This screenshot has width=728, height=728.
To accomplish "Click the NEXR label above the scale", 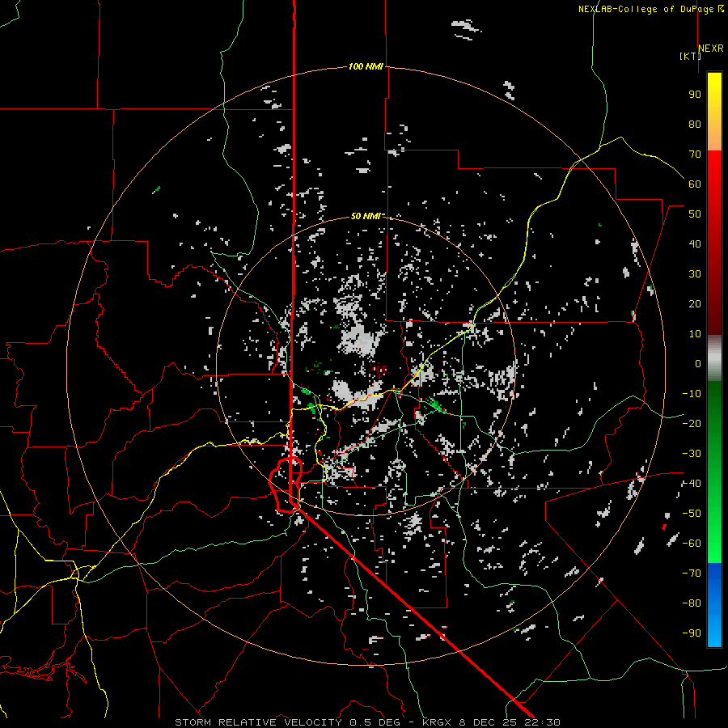I will point(711,49).
